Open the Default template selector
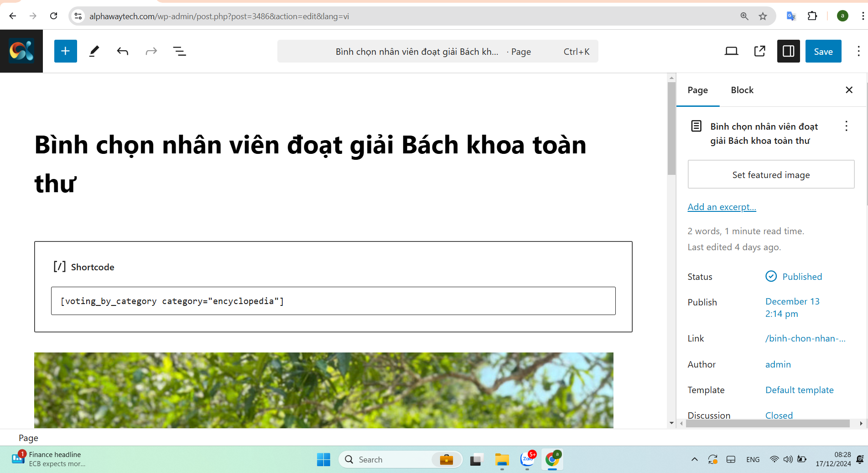The height and width of the screenshot is (473, 868). click(799, 390)
